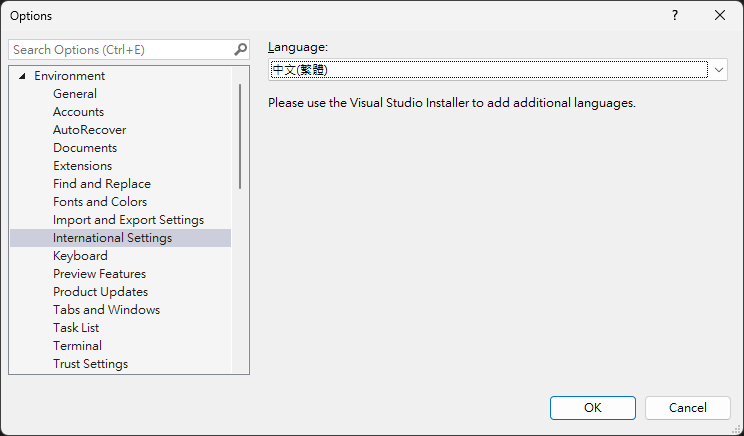
Task: Open Fonts and Colors settings
Action: (100, 202)
